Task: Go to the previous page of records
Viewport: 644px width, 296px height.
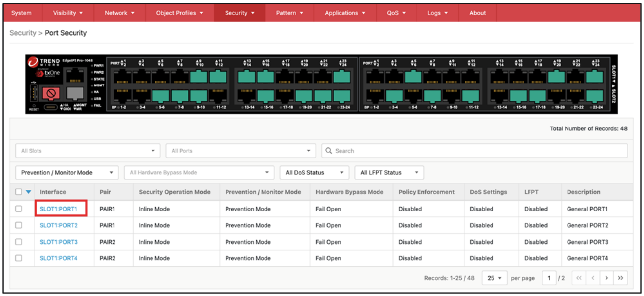Action: [x=593, y=278]
